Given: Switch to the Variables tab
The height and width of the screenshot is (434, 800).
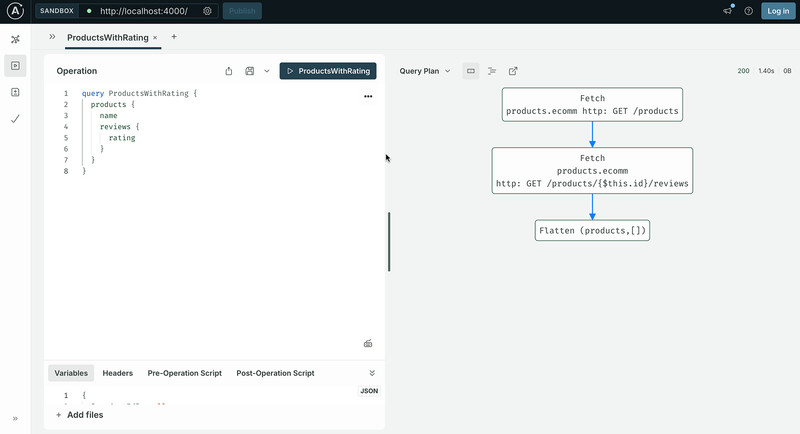Looking at the screenshot, I should pyautogui.click(x=71, y=373).
